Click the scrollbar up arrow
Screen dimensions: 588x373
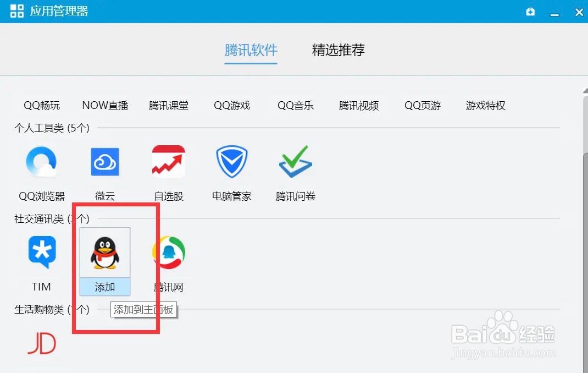(585, 91)
